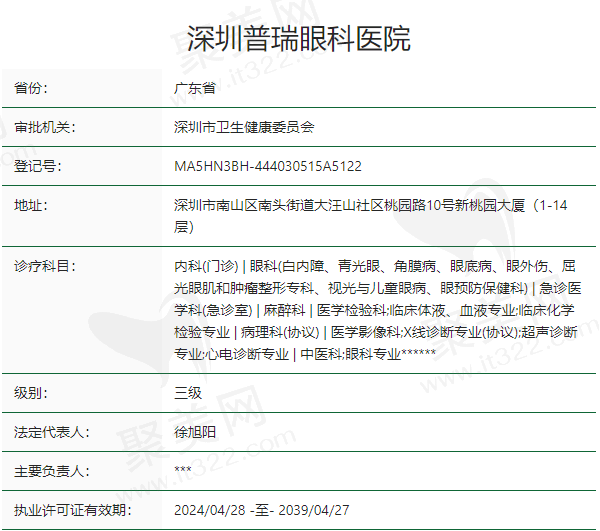Viewport: 600px width, 531px height.
Task: Select the 执业许可证有效期 label
Action: tap(73, 510)
